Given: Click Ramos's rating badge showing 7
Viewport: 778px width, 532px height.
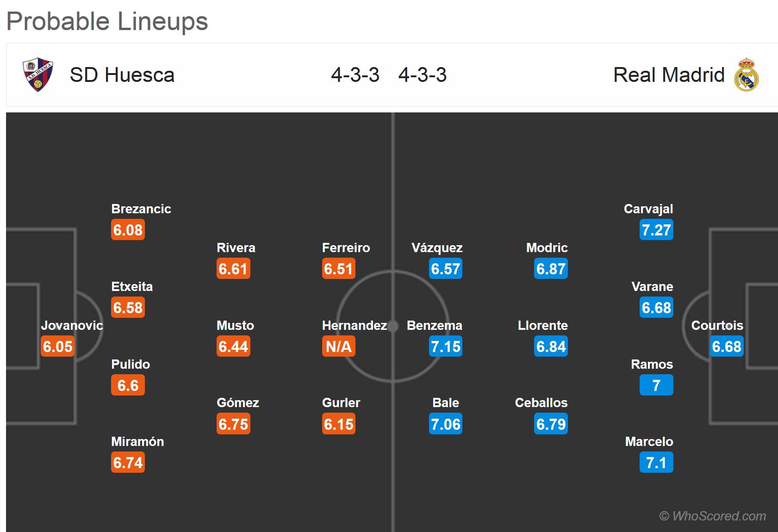Looking at the screenshot, I should [656, 385].
